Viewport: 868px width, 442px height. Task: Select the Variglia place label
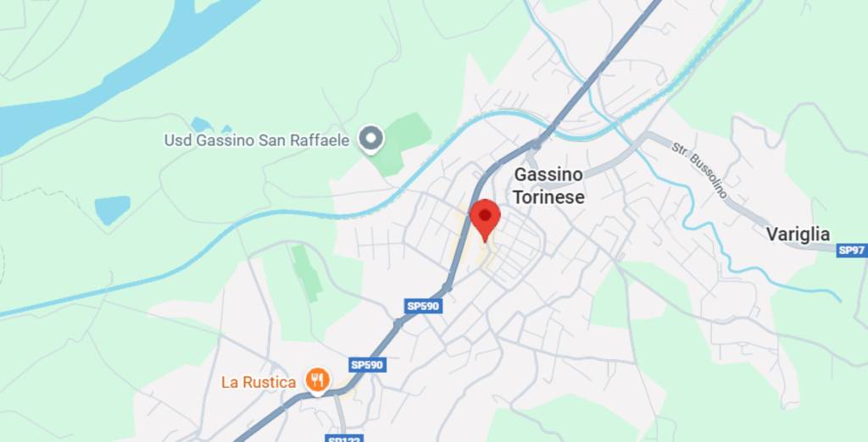click(798, 235)
